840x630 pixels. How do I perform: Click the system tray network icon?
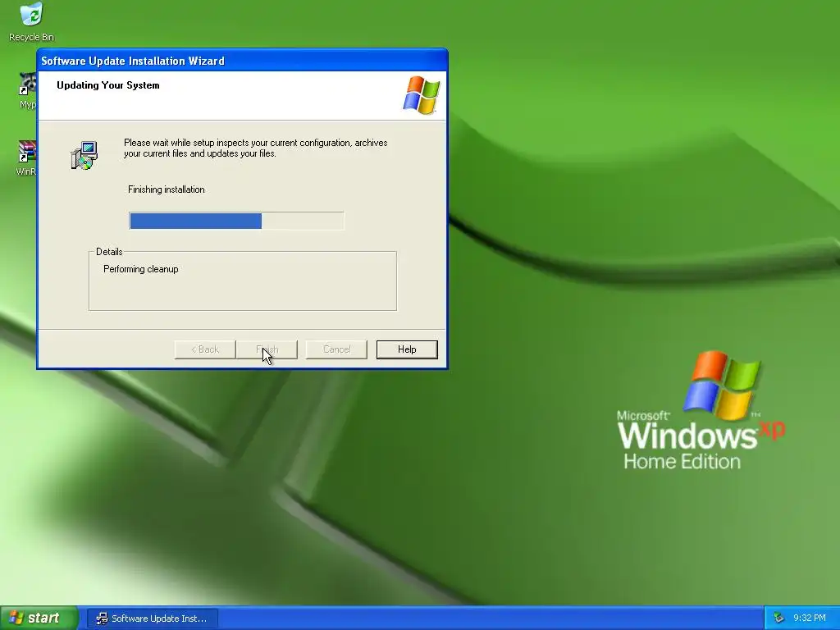point(778,618)
